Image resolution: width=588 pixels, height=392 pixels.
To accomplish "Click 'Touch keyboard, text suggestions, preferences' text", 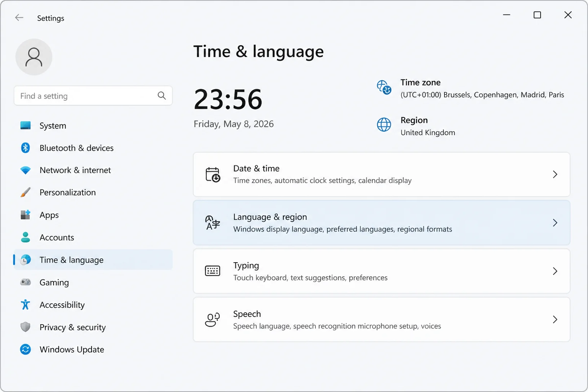I will pos(310,278).
